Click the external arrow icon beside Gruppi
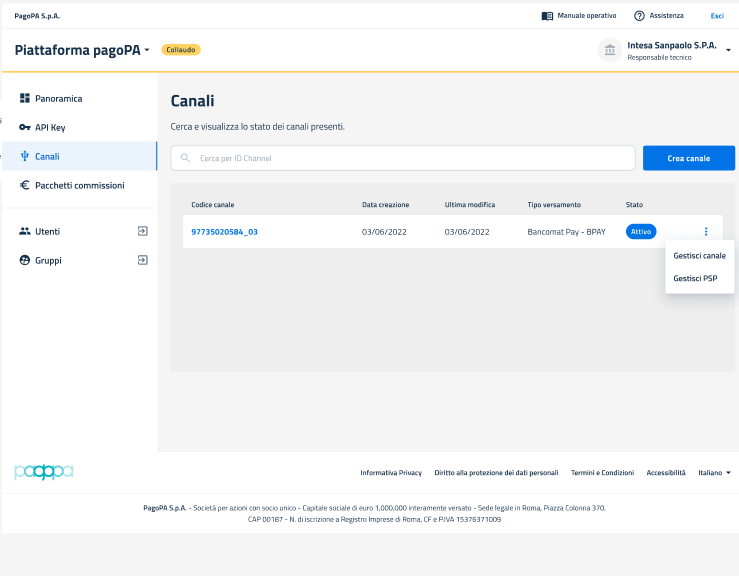Viewport: 739px width, 576px height. [x=142, y=260]
